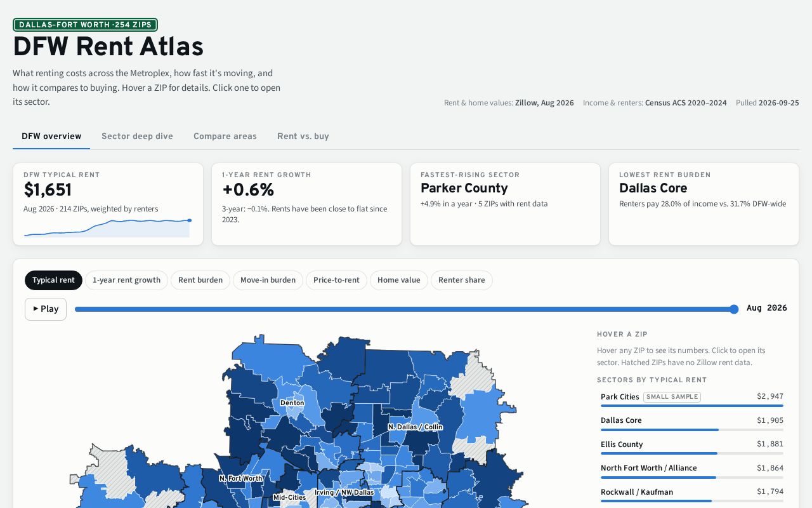
Task: Open Rockwall / Kaufman sector row
Action: 692,494
